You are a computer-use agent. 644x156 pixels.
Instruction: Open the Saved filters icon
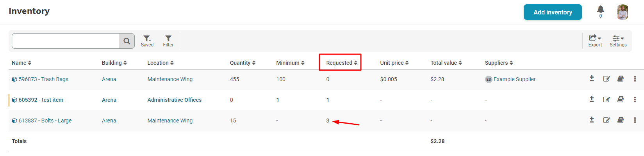coord(147,41)
